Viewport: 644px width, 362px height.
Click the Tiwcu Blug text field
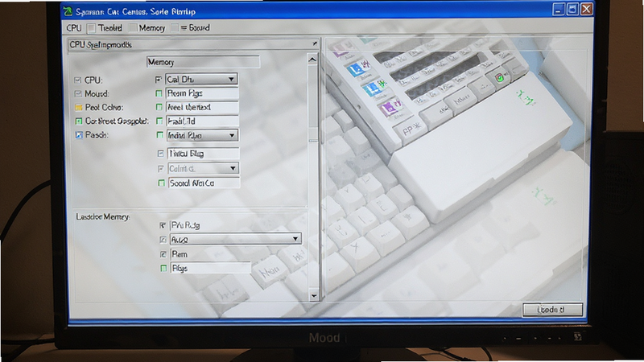(x=204, y=154)
